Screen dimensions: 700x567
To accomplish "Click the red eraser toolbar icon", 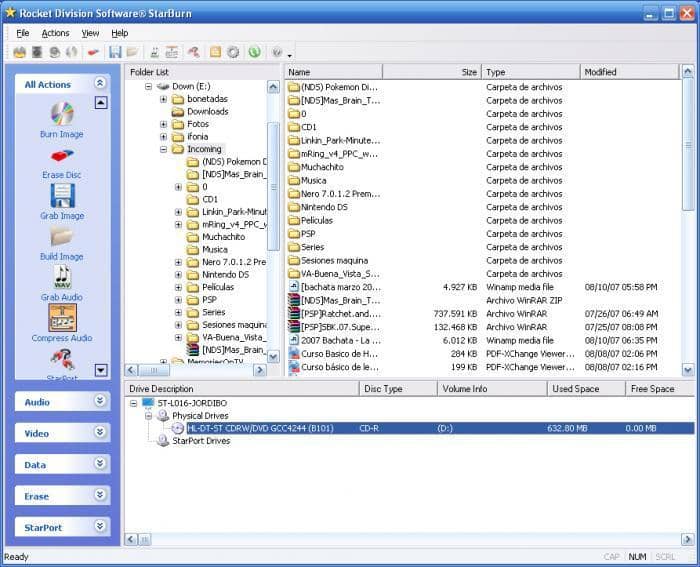I will [x=92, y=53].
